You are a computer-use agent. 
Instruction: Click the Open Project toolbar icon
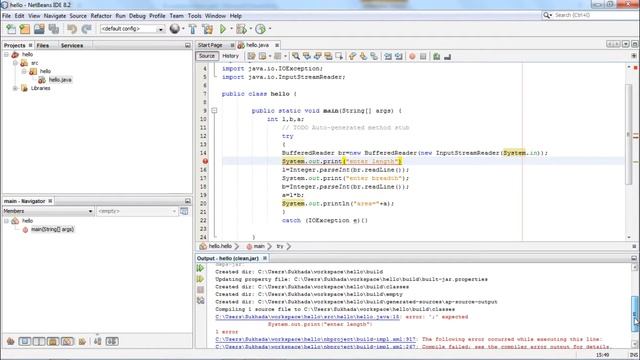(x=39, y=29)
